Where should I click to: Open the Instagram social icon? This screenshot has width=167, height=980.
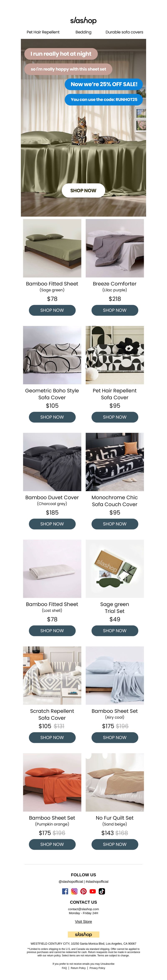click(x=74, y=891)
